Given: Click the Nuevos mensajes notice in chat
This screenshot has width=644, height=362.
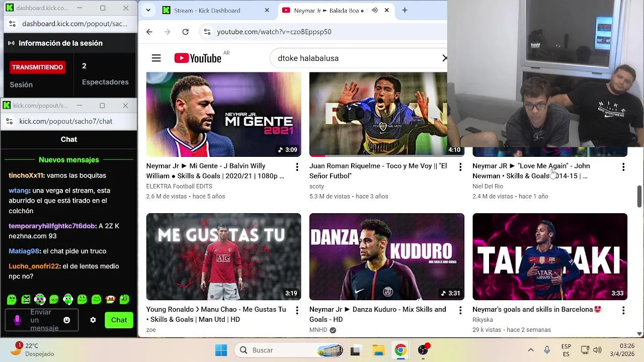Looking at the screenshot, I should coord(69,160).
